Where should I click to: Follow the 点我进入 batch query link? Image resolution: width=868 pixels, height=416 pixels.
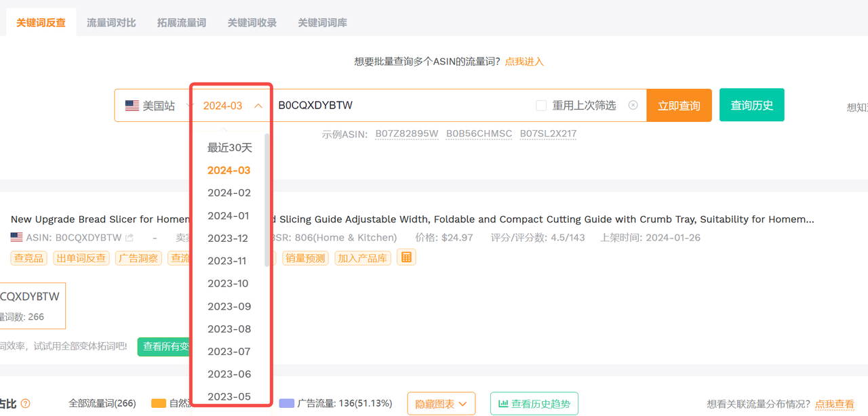point(524,62)
